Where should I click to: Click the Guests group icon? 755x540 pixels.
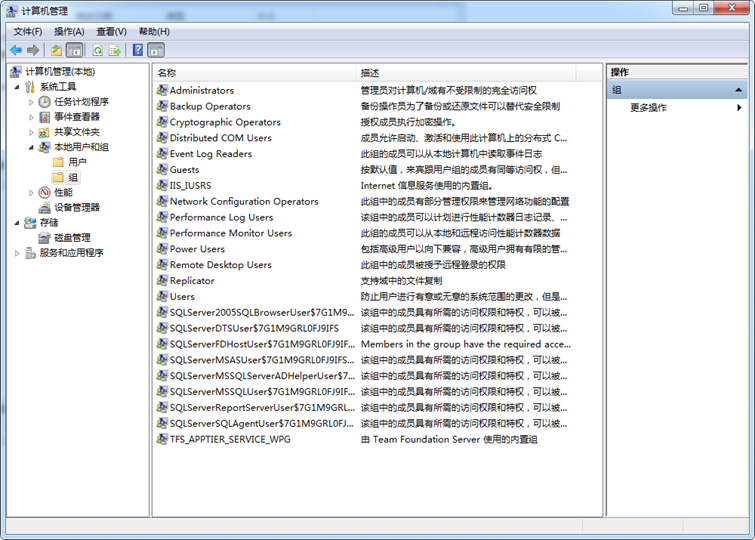(162, 170)
